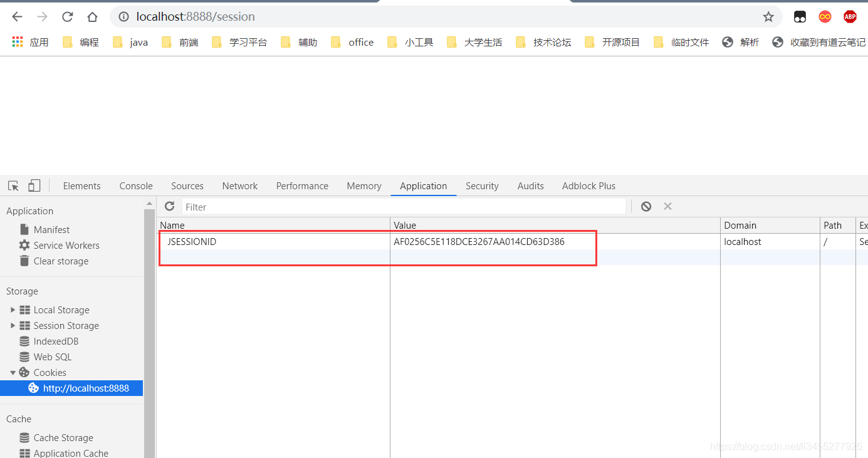Image resolution: width=868 pixels, height=458 pixels.
Task: Open the ABP Adblock Plus extension icon
Action: [x=850, y=17]
